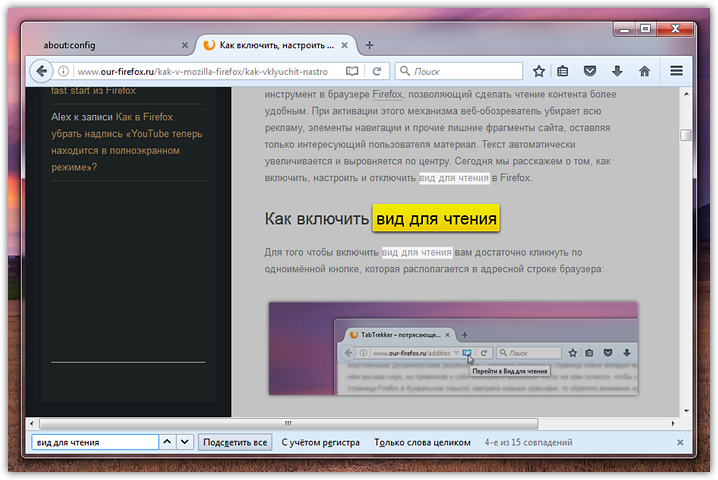Image resolution: width=718 pixels, height=480 pixels.
Task: Open 'Как в Firefox убрать надпись' sidebar link
Action: click(126, 142)
